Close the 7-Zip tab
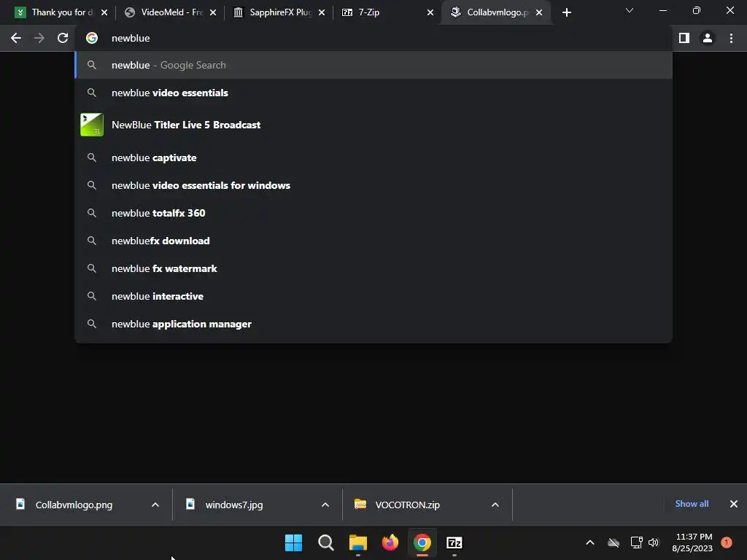The image size is (747, 560). (x=430, y=13)
